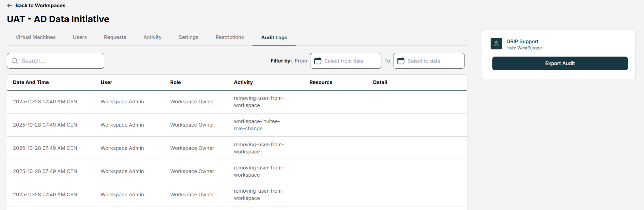
Task: Click the To date calendar icon
Action: (401, 61)
